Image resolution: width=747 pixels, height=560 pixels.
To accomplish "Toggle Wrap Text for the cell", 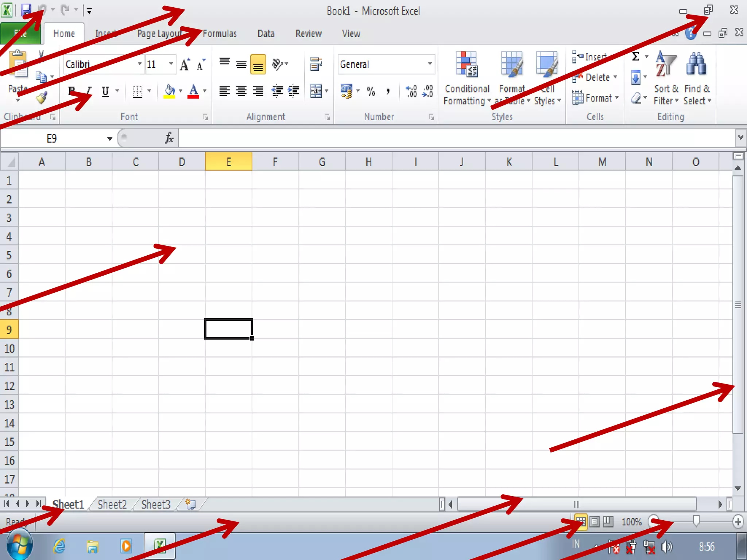I will click(316, 64).
